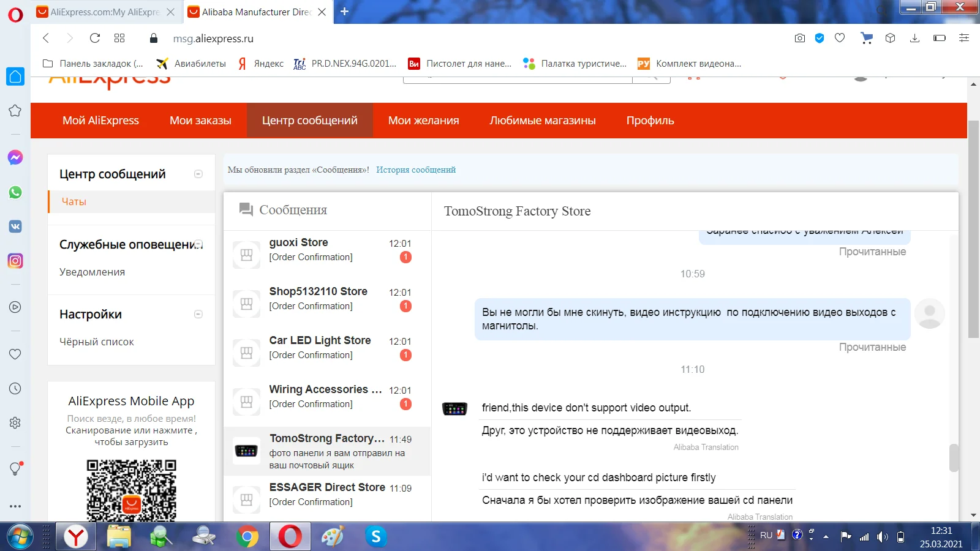Open Любимые магазины menu item
Image resolution: width=980 pixels, height=551 pixels.
coord(543,121)
